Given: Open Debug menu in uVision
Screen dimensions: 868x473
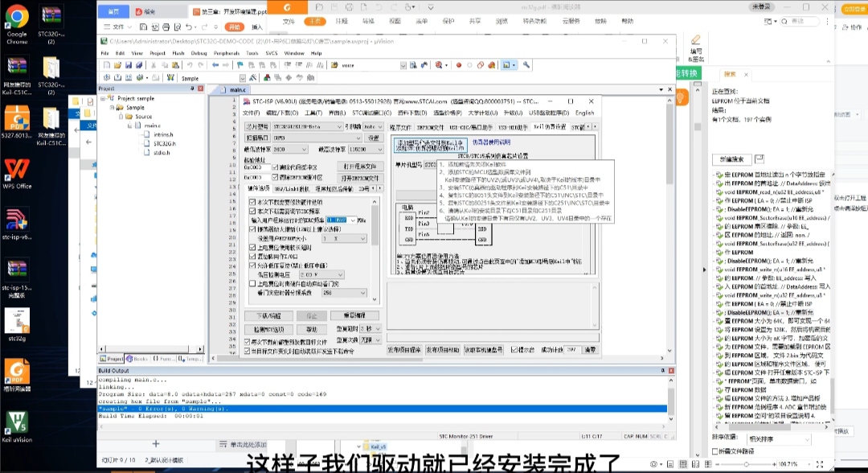Looking at the screenshot, I should click(x=199, y=53).
